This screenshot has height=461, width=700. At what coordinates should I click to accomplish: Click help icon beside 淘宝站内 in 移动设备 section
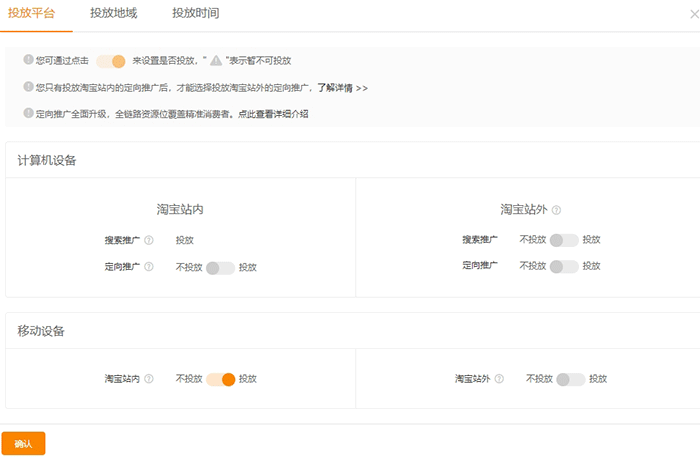coord(148,379)
